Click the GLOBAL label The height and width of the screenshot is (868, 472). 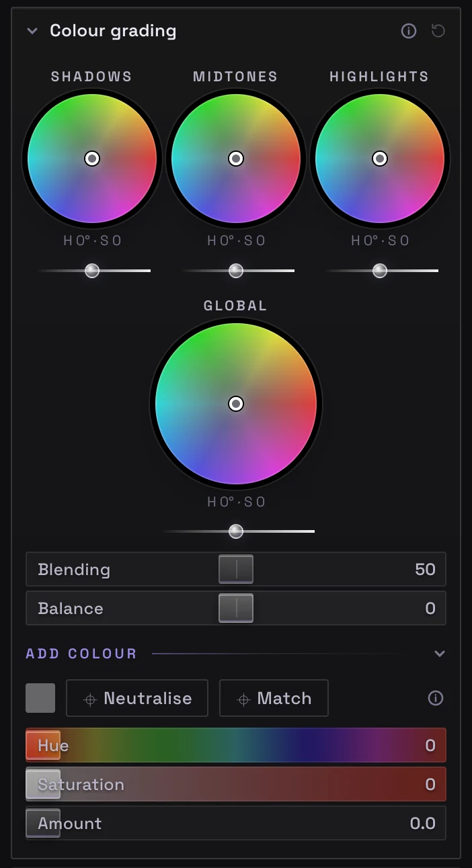[x=235, y=306]
